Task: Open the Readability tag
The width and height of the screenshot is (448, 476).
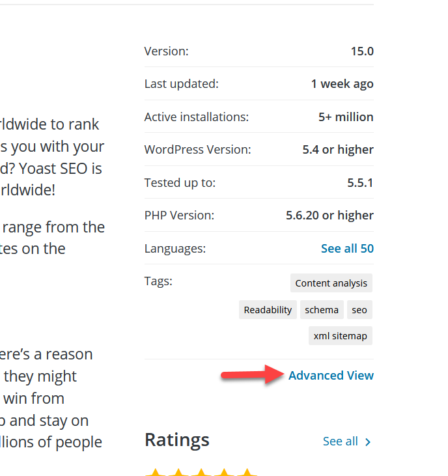Action: [x=268, y=310]
